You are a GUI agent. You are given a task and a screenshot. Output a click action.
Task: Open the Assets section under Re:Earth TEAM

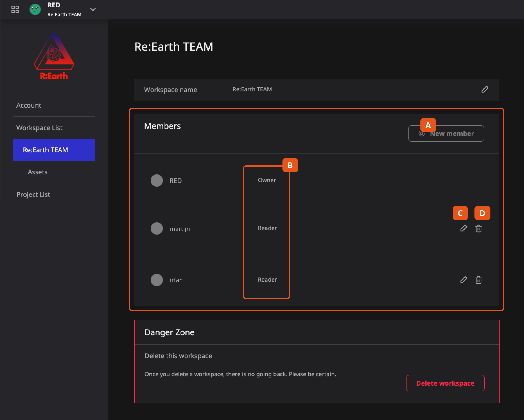[x=38, y=172]
